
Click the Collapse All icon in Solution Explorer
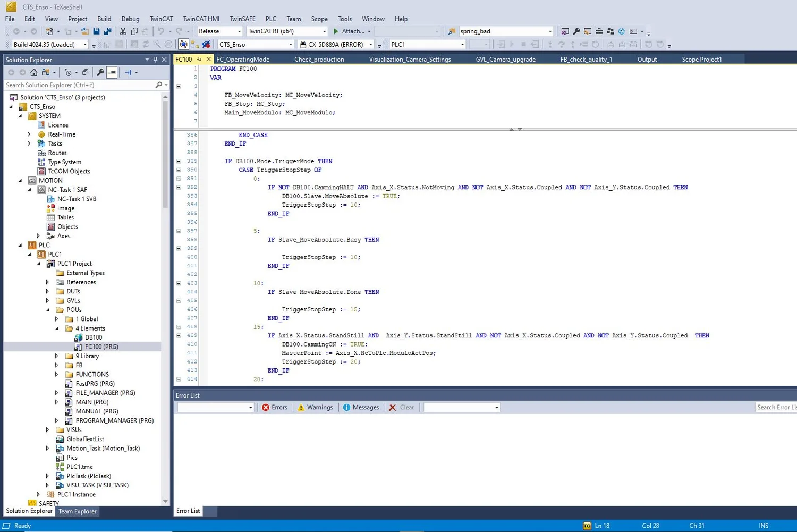point(85,72)
